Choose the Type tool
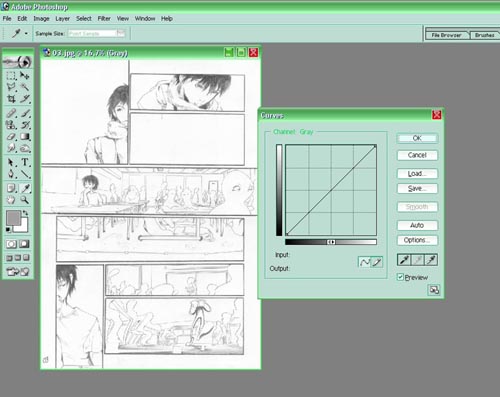 point(25,162)
